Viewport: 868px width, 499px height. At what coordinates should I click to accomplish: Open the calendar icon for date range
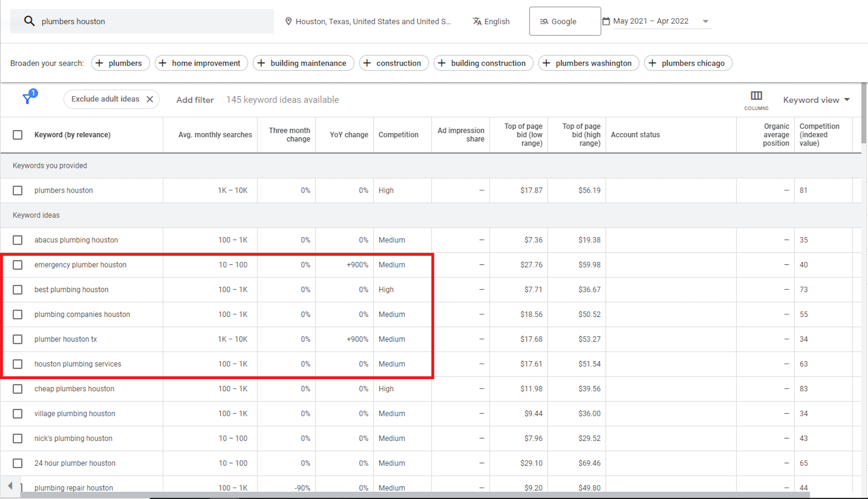606,21
